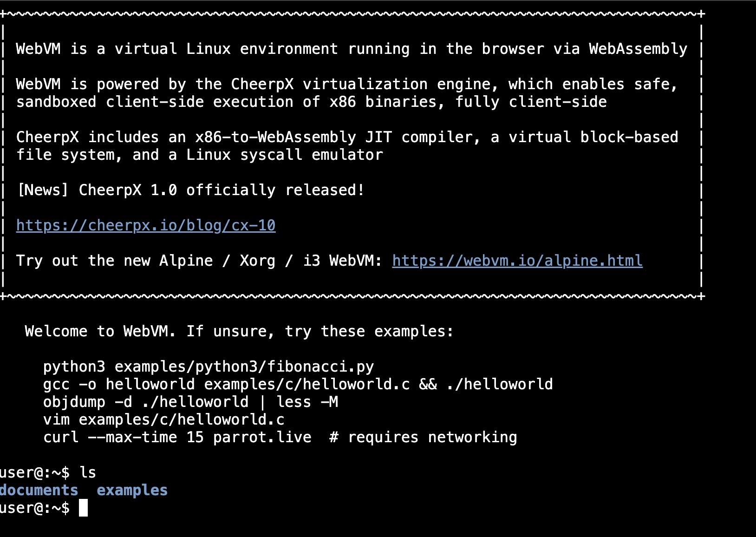The image size is (756, 537).
Task: Click the 'Welcome to WebVM' heading text
Action: [100, 332]
